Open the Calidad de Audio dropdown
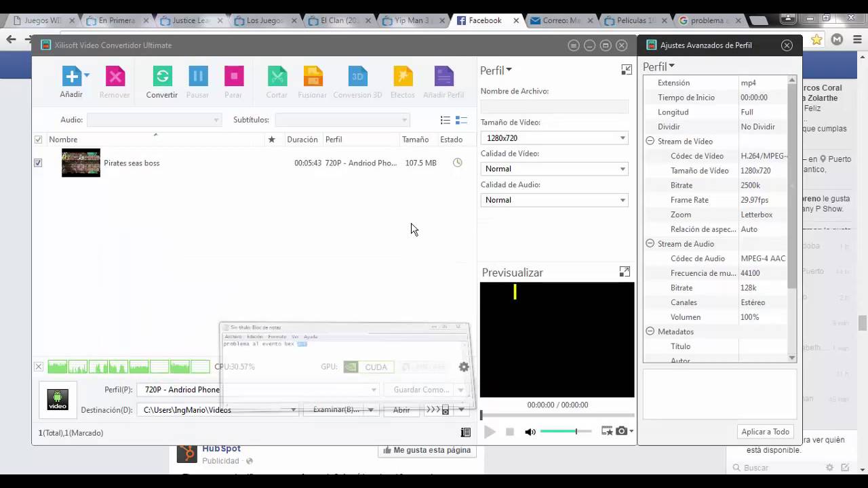 (x=554, y=200)
